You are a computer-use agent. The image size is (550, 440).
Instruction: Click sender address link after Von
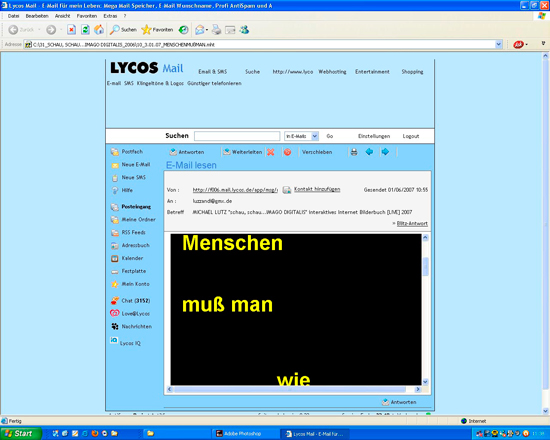pos(235,190)
